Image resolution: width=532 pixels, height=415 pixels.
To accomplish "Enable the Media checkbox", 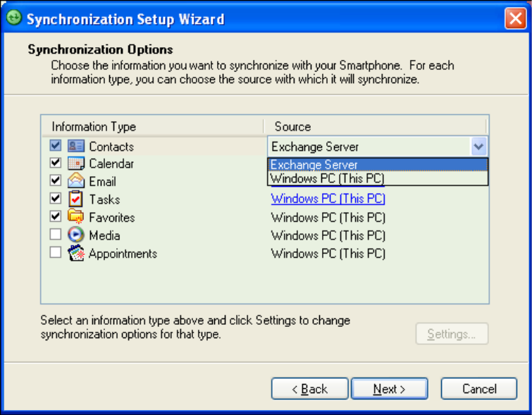I will [x=55, y=234].
